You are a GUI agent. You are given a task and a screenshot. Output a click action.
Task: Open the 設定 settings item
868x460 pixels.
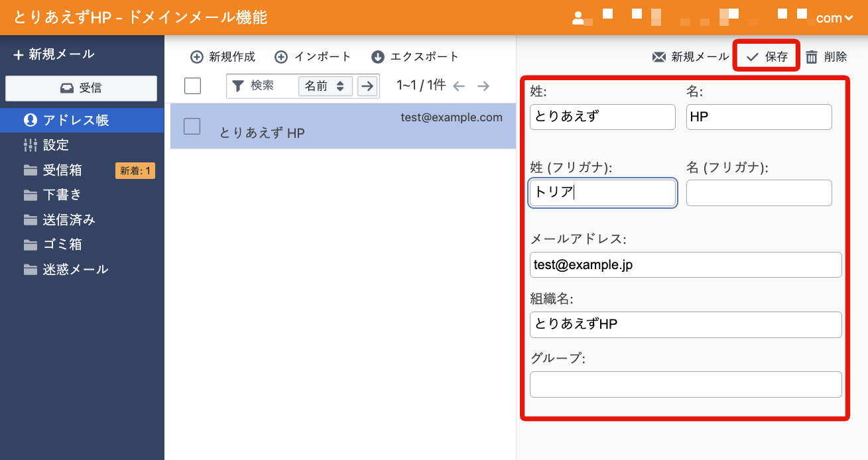coord(56,145)
